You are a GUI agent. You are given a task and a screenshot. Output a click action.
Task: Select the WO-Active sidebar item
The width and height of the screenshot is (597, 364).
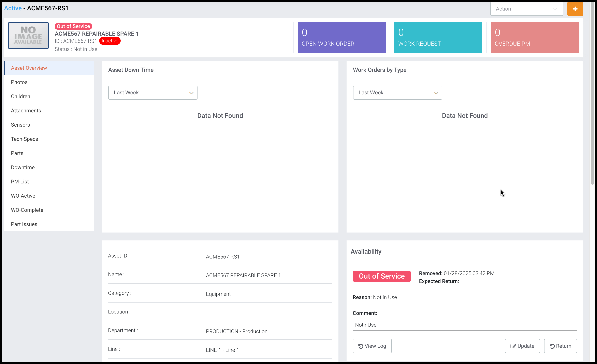(x=23, y=196)
